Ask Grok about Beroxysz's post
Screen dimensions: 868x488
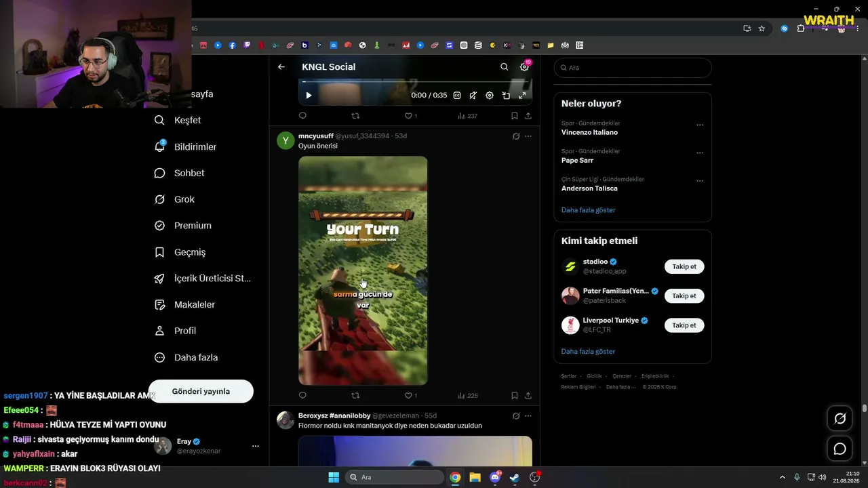(516, 416)
